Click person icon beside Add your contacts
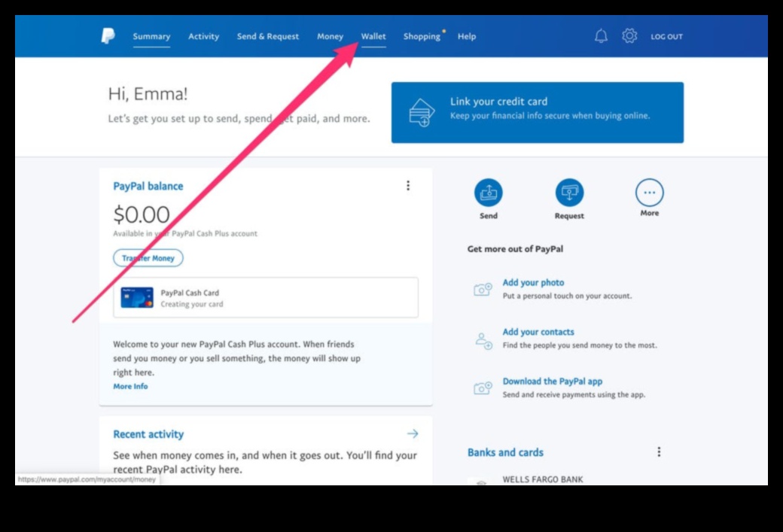The height and width of the screenshot is (532, 783). pyautogui.click(x=483, y=341)
